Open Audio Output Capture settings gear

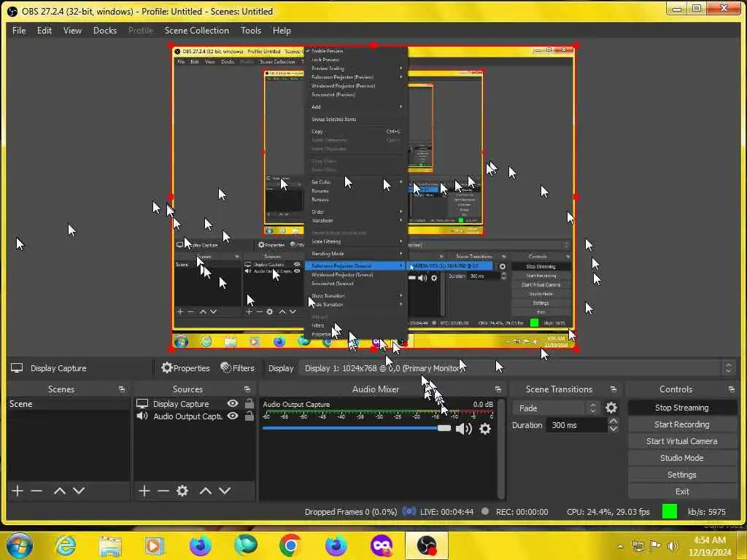485,429
